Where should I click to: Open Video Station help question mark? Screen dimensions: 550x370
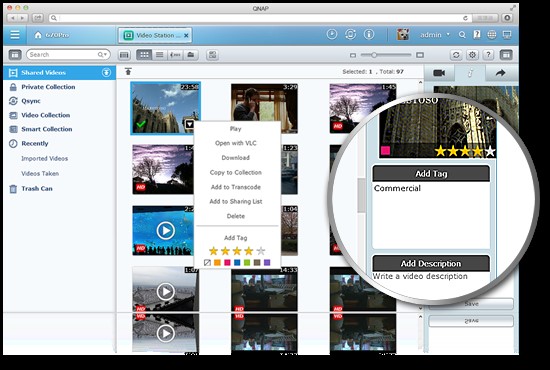[x=488, y=55]
